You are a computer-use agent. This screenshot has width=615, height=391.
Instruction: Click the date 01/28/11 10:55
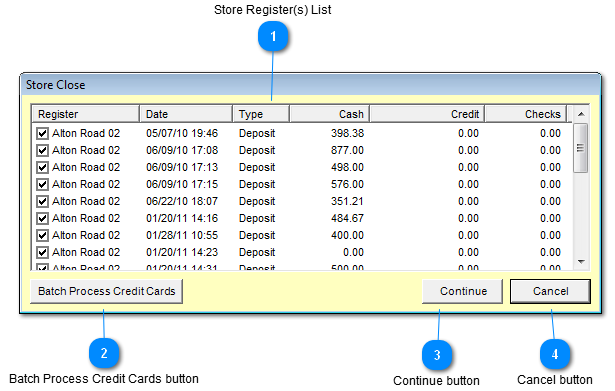(x=182, y=235)
